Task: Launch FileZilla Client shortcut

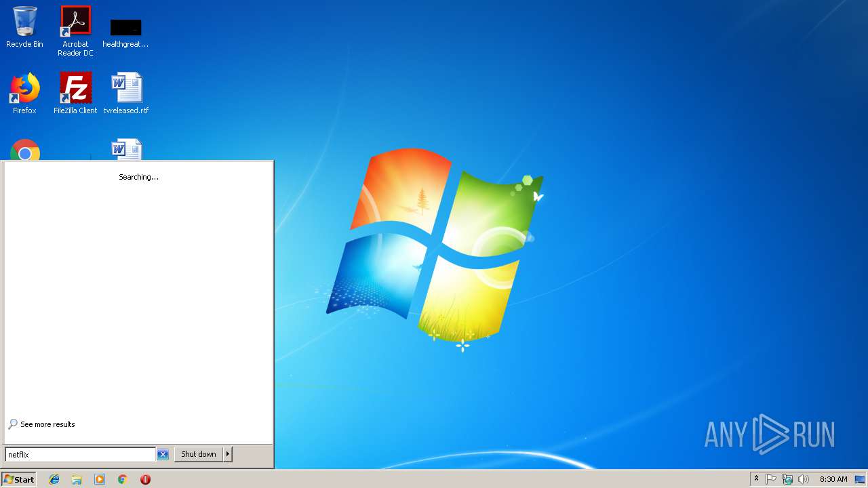Action: [x=75, y=93]
